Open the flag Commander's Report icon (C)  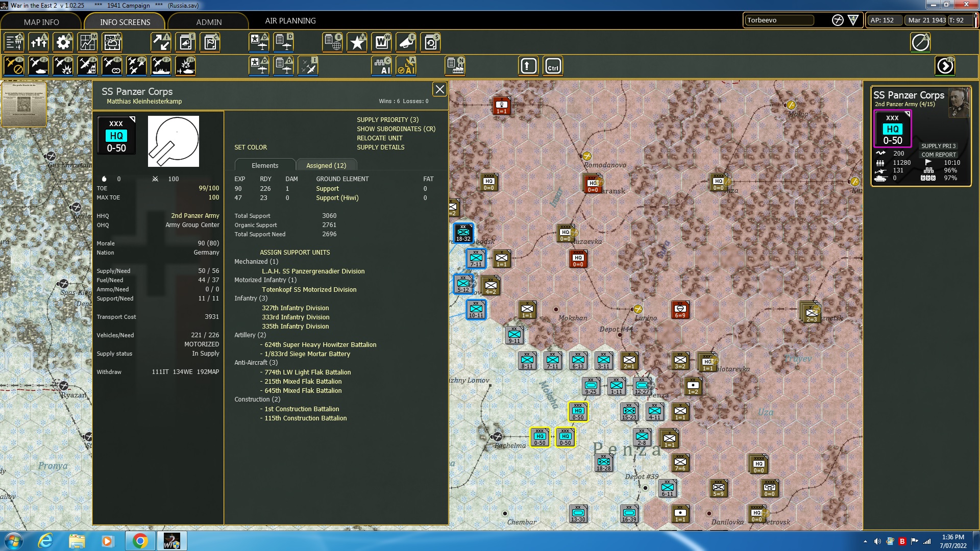click(x=210, y=42)
